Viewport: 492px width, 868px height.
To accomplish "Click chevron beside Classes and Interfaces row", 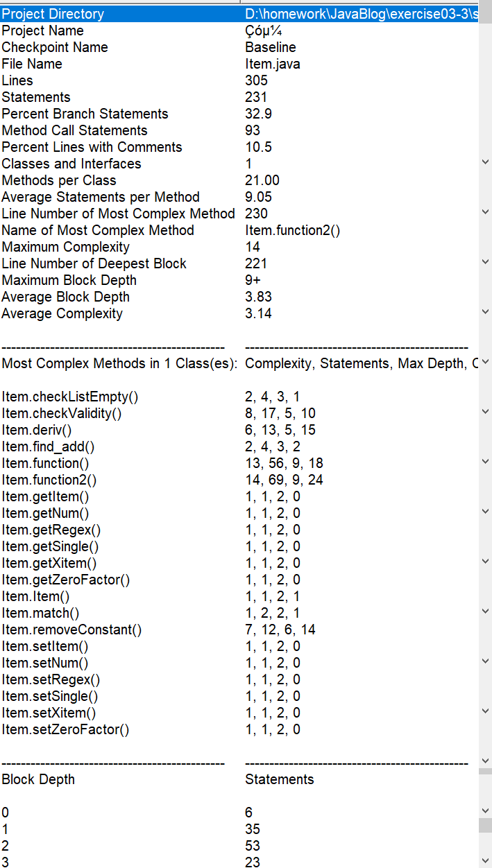I will pos(485,162).
